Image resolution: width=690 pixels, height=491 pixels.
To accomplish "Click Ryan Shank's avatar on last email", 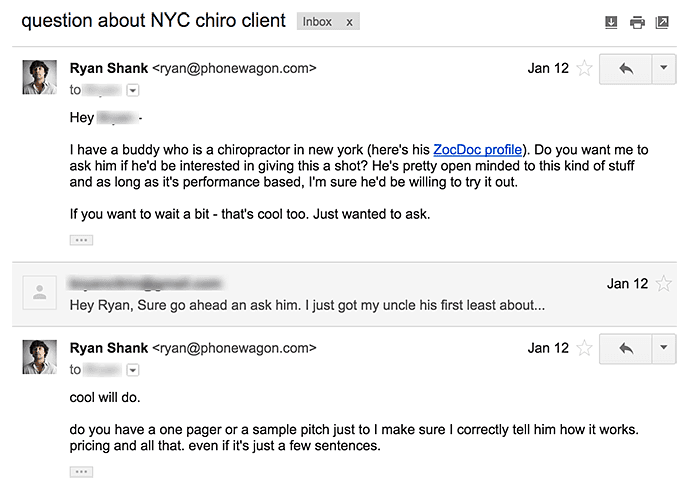I will 39,356.
